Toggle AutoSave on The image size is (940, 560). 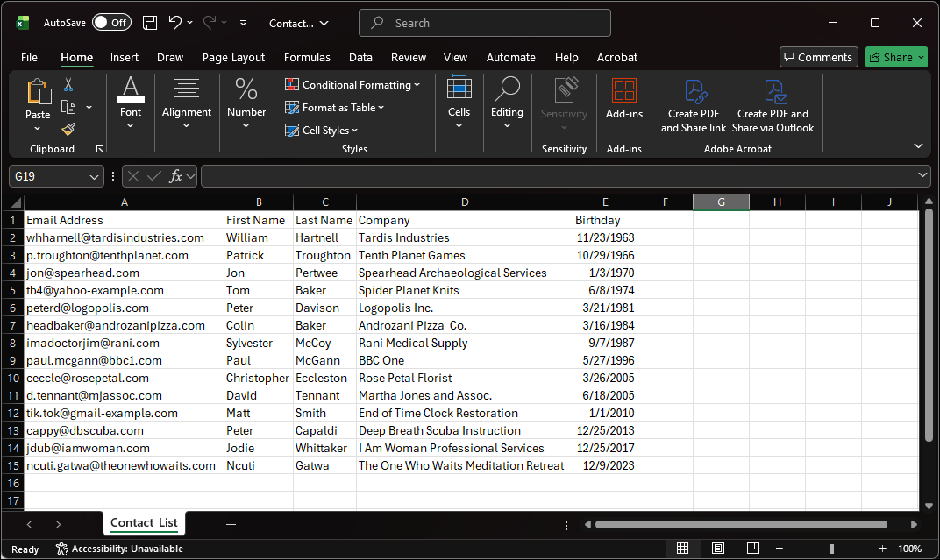[x=111, y=23]
